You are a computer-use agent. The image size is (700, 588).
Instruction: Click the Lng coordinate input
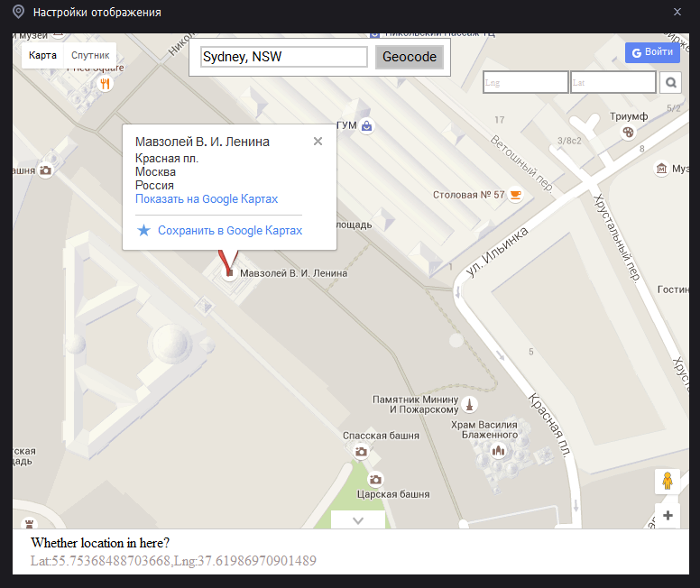pos(525,83)
